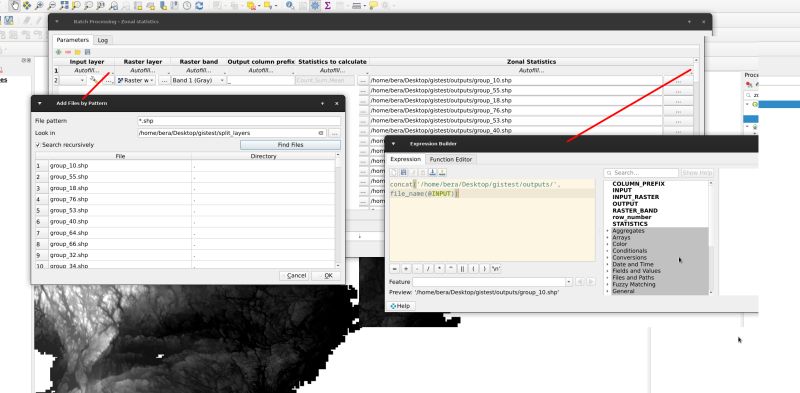Screen dimensions: 800x393
Task: Click the Help button in Expression Builder
Action: click(400, 306)
